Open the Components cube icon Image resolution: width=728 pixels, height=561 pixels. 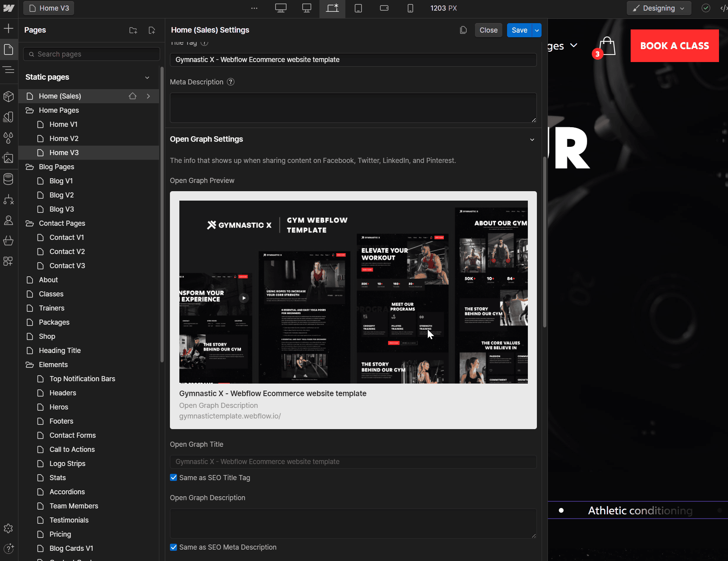click(9, 96)
